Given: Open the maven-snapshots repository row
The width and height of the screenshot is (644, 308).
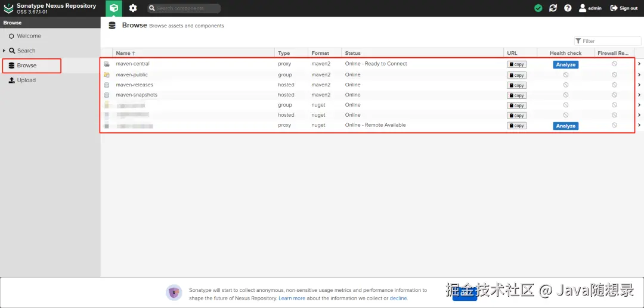Looking at the screenshot, I should pos(372,95).
